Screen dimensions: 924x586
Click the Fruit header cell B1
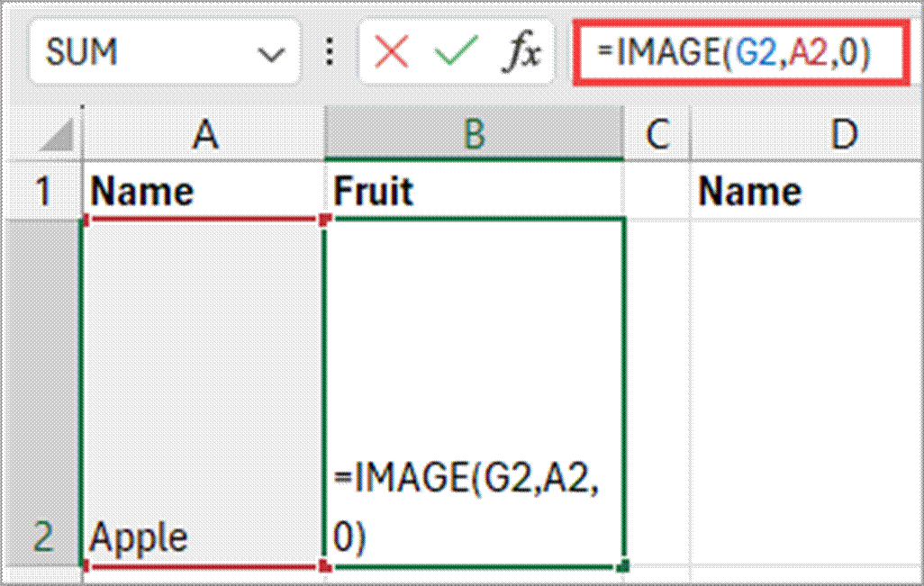click(x=474, y=191)
